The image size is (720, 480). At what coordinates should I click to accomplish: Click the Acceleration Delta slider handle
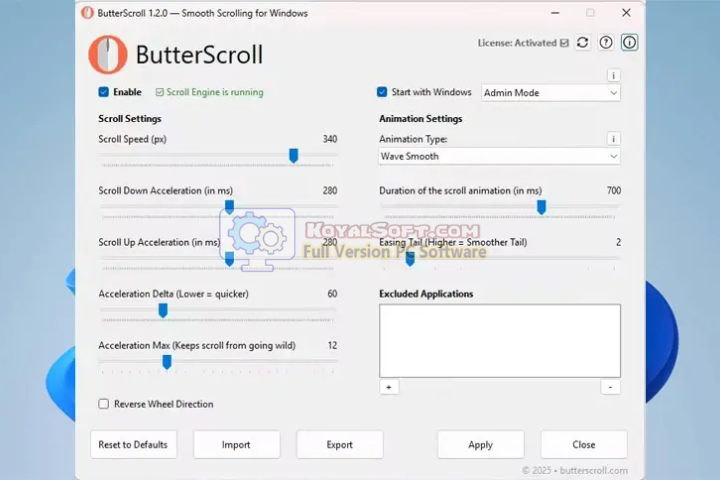click(163, 311)
